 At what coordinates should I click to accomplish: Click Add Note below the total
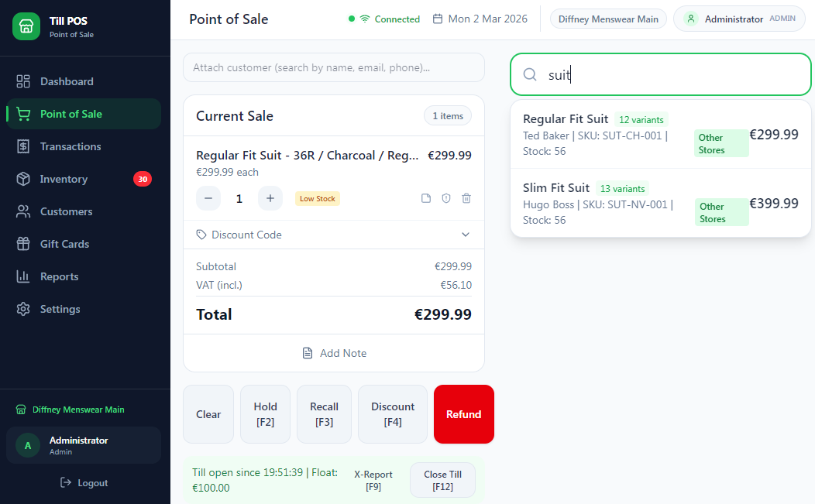click(334, 353)
